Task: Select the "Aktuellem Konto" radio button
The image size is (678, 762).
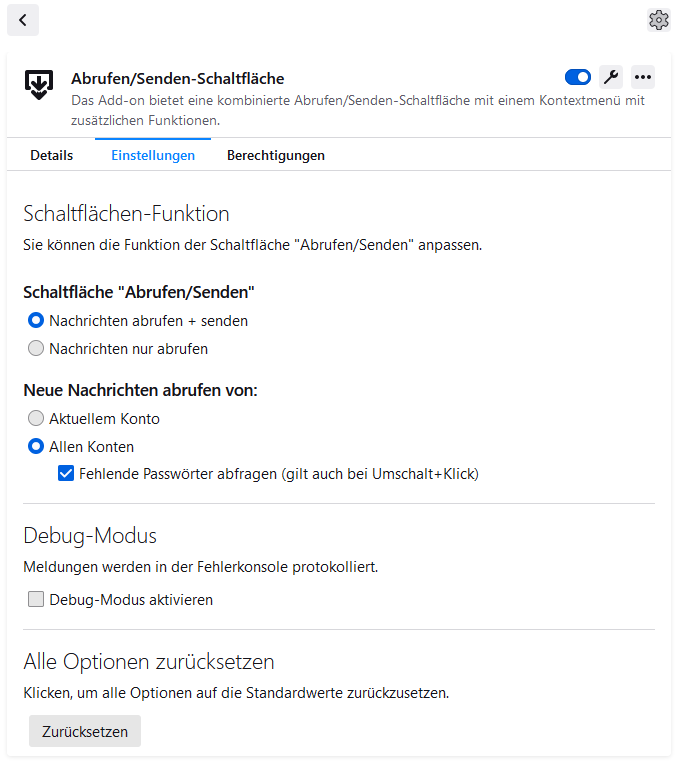Action: point(36,419)
